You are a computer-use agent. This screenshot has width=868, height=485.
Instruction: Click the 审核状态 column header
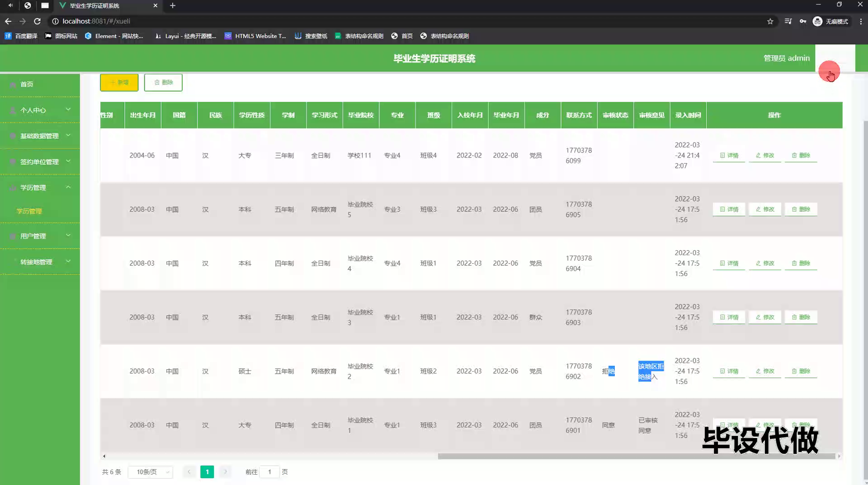point(615,115)
